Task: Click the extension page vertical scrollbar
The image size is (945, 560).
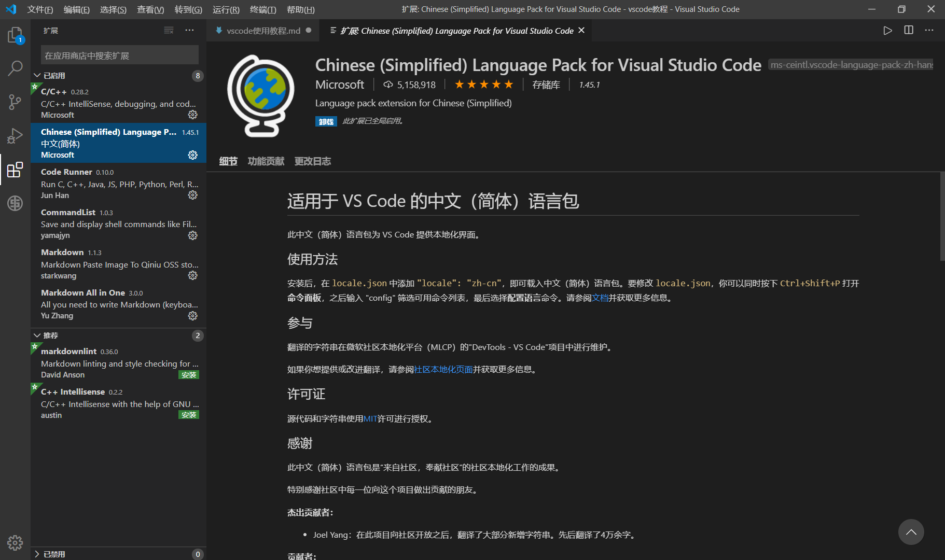Action: coord(942,217)
